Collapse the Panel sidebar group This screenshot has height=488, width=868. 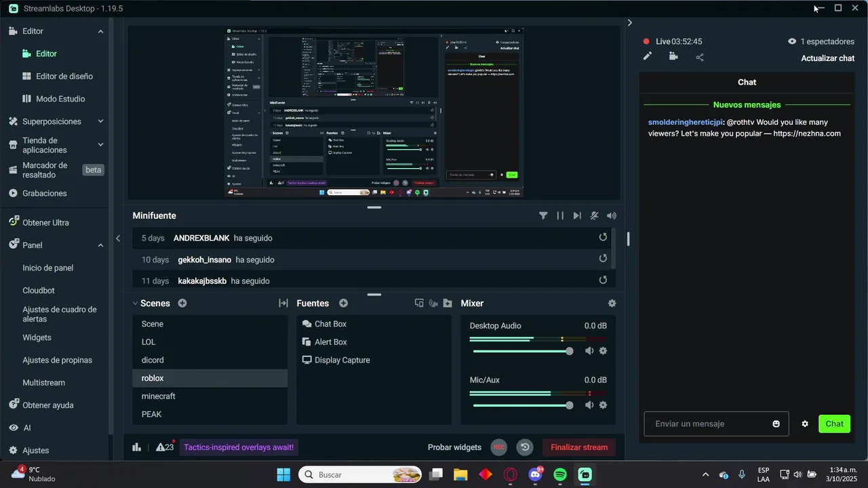[100, 245]
